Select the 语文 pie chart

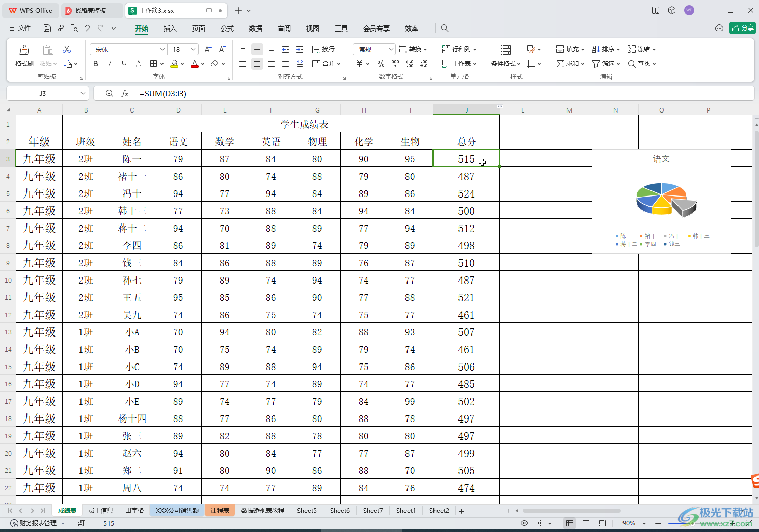[x=661, y=201]
